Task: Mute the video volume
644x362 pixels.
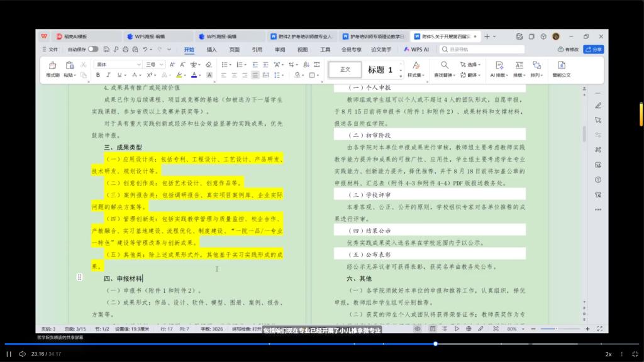Action: coord(22,354)
